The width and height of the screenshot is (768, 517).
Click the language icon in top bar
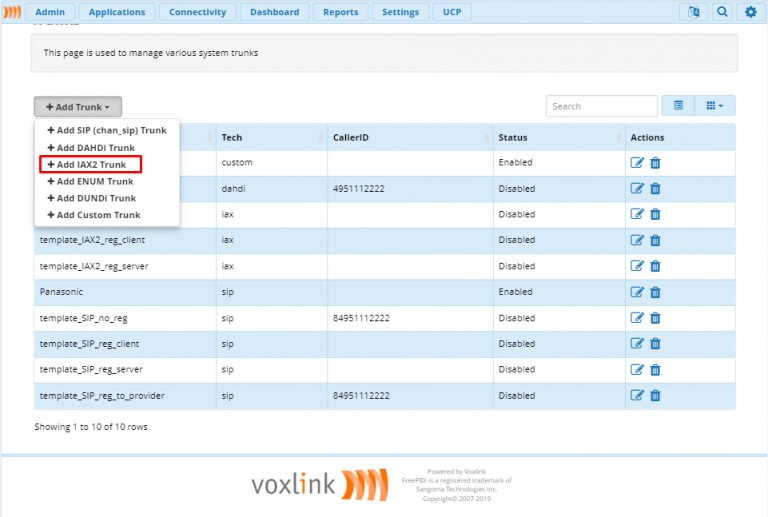[x=692, y=12]
